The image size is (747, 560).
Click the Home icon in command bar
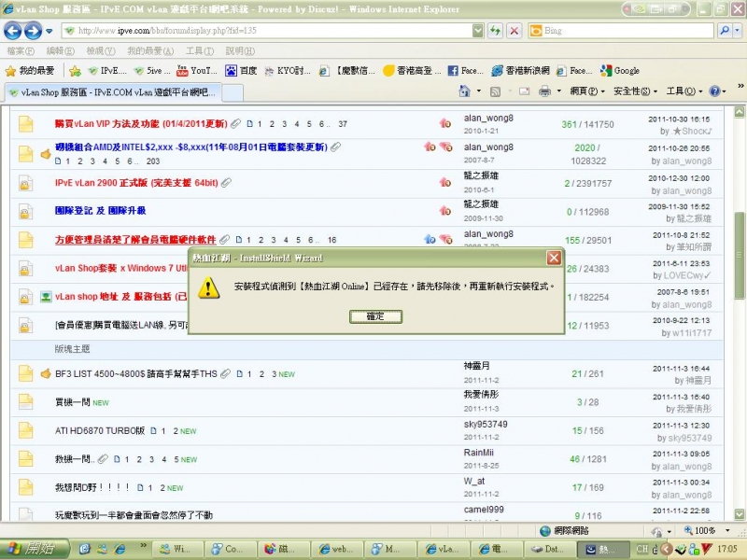[466, 91]
